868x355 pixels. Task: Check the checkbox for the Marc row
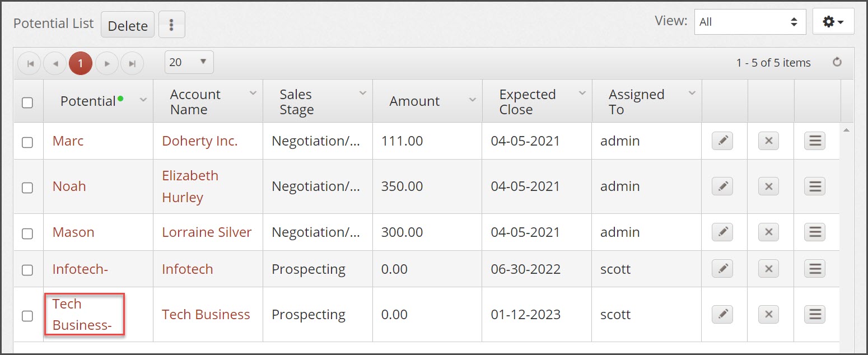pos(27,142)
